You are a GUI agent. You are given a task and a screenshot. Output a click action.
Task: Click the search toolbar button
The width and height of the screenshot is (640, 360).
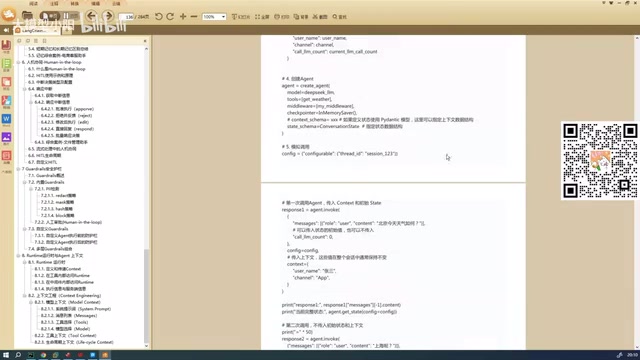pos(339,17)
